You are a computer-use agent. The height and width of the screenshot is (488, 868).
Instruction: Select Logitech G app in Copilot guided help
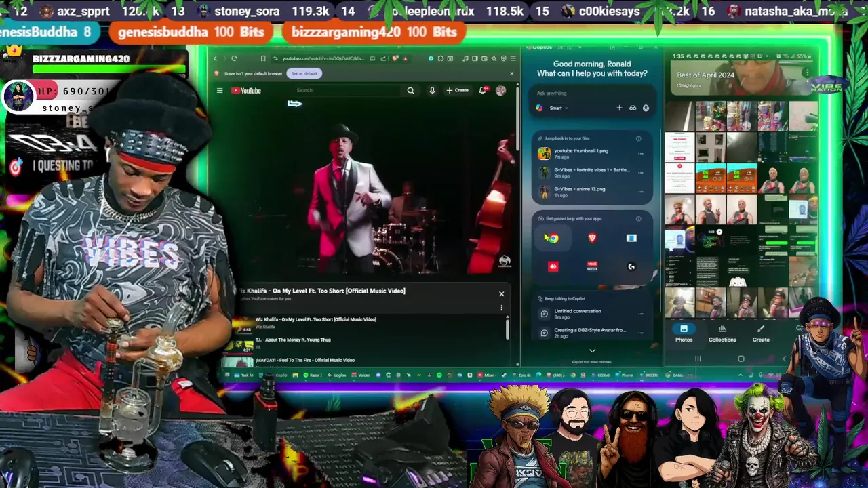coord(631,266)
